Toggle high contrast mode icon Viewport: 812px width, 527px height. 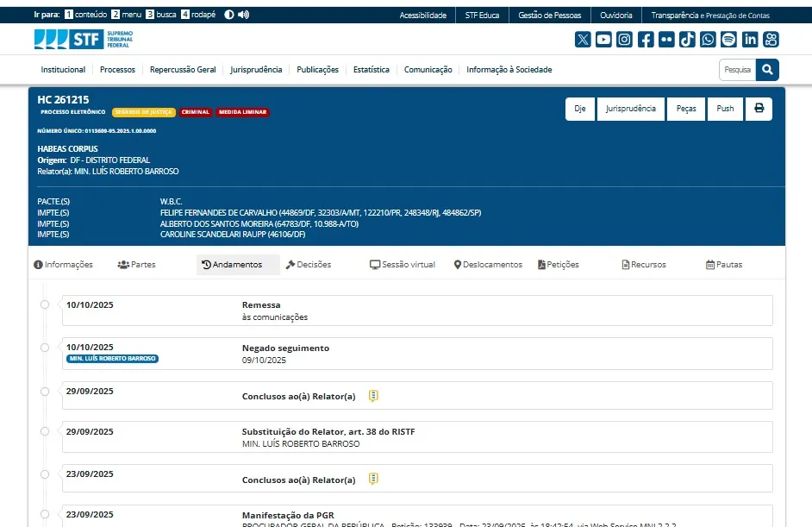(229, 15)
